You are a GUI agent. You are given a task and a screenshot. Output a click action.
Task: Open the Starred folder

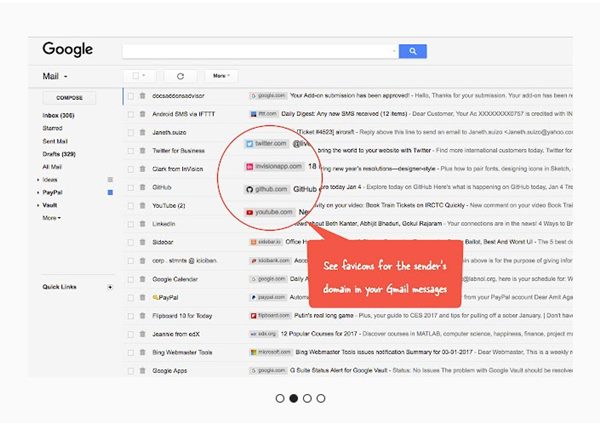pyautogui.click(x=52, y=128)
